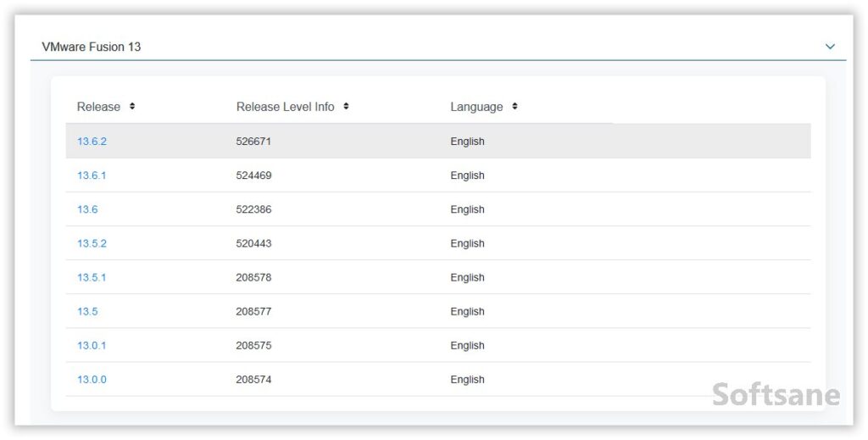Viewport: 868px width, 440px height.
Task: Open release 13.0.0 link
Action: (92, 380)
